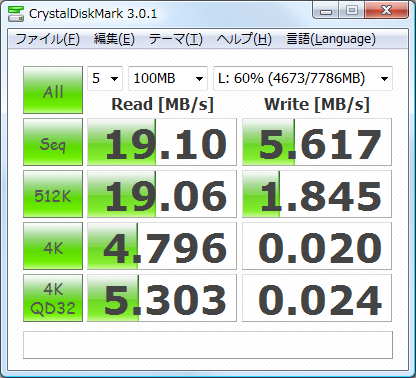Start the Seq benchmark test
416x378 pixels.
[x=53, y=142]
